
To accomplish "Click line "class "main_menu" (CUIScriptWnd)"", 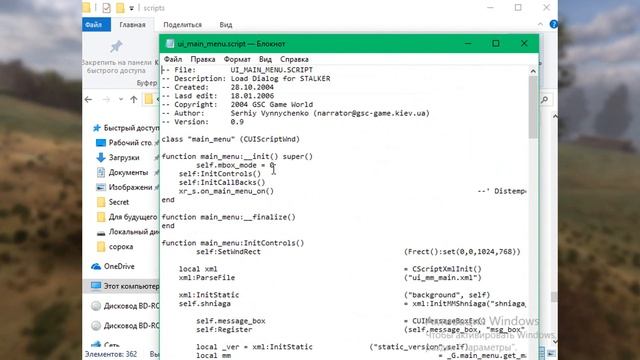I will coord(231,139).
